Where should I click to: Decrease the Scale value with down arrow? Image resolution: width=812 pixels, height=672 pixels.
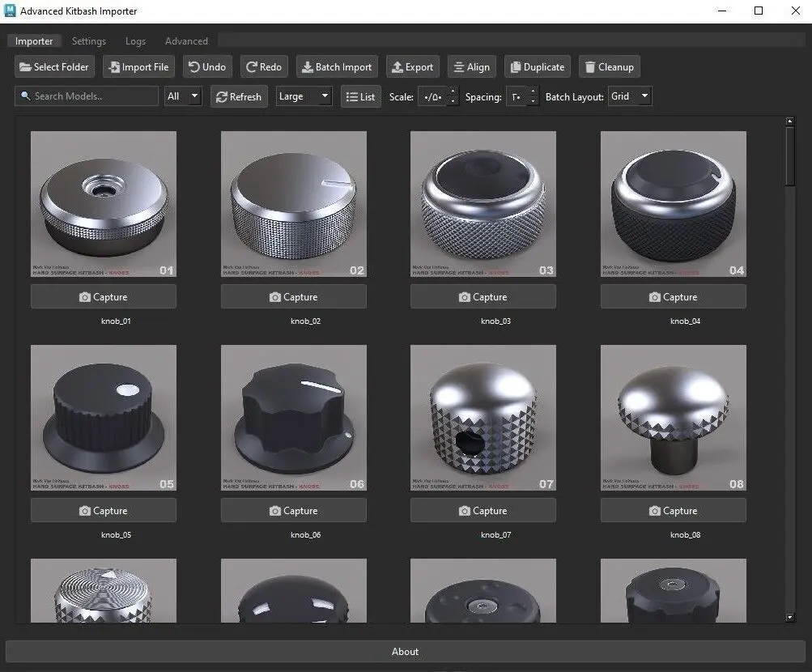[453, 101]
